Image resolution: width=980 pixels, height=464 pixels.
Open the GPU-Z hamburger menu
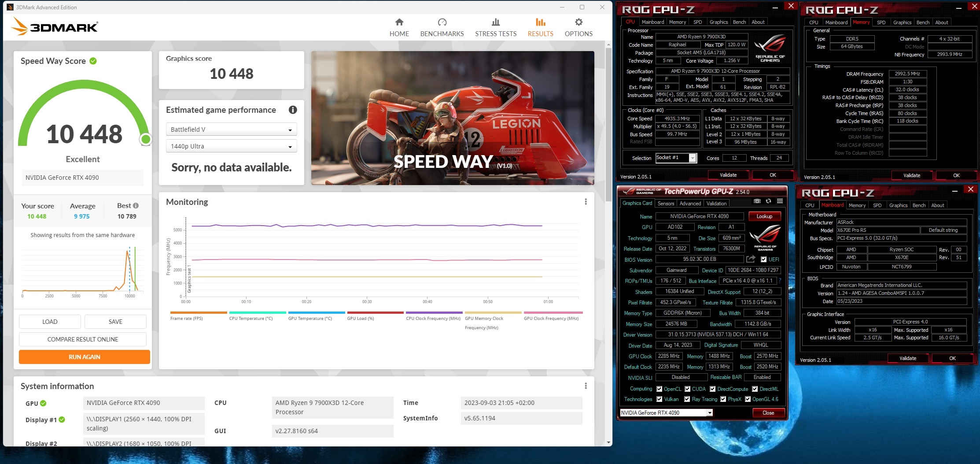tap(780, 201)
